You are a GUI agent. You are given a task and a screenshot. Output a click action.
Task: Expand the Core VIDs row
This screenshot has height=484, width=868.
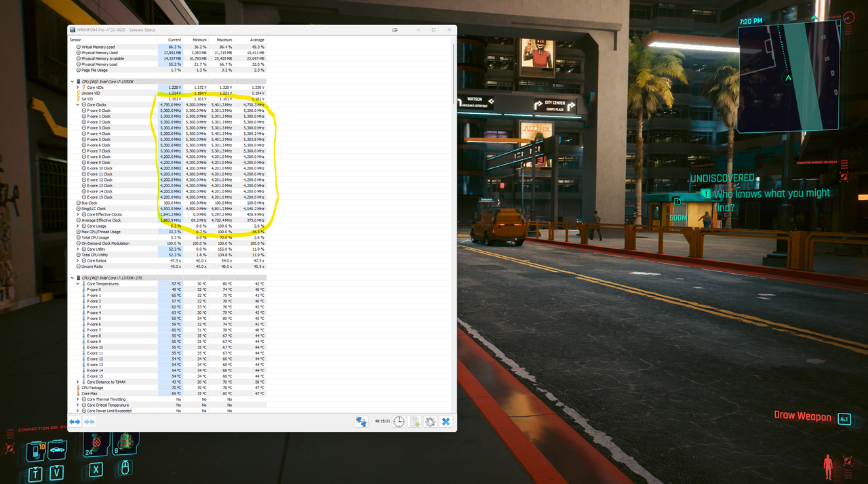[78, 87]
